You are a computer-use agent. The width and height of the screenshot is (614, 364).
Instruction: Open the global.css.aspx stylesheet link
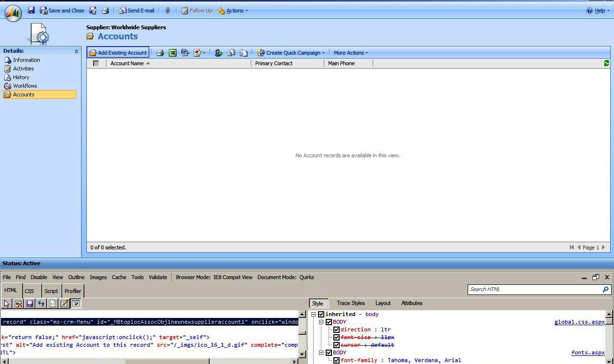(579, 322)
